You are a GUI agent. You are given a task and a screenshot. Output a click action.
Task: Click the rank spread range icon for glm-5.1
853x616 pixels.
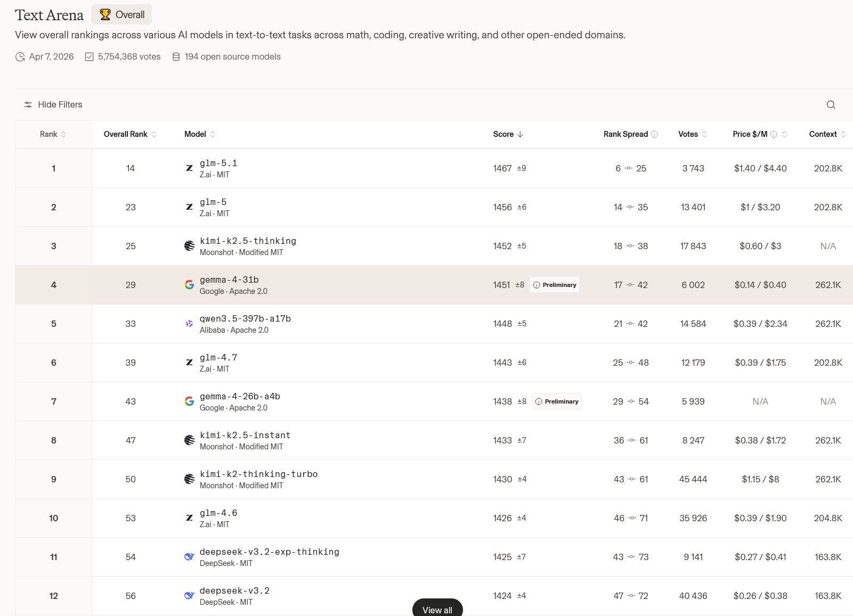click(629, 168)
